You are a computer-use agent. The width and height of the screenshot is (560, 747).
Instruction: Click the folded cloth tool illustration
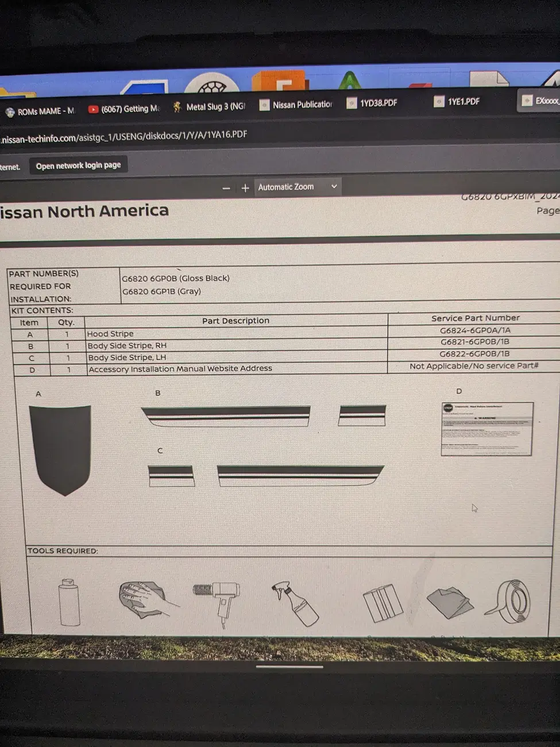(x=451, y=602)
